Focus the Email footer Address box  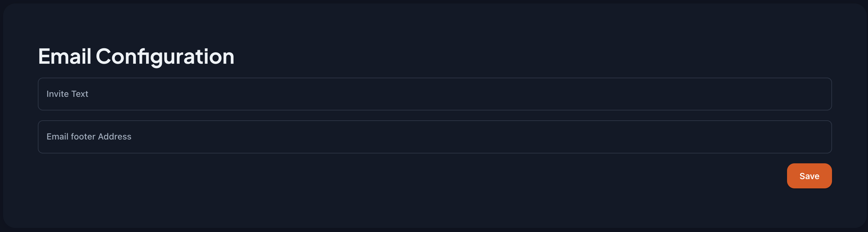(434, 137)
